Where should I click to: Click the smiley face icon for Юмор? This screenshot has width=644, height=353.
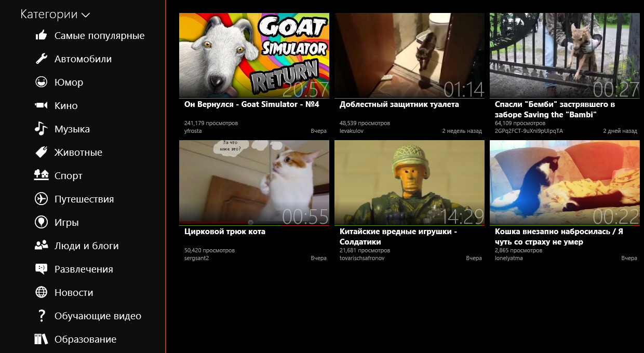click(x=41, y=82)
